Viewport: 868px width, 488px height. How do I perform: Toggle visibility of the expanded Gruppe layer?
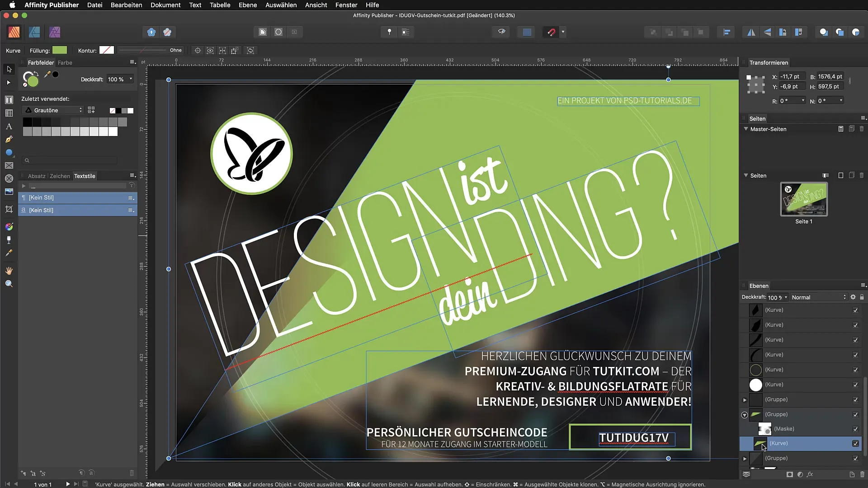pyautogui.click(x=855, y=415)
